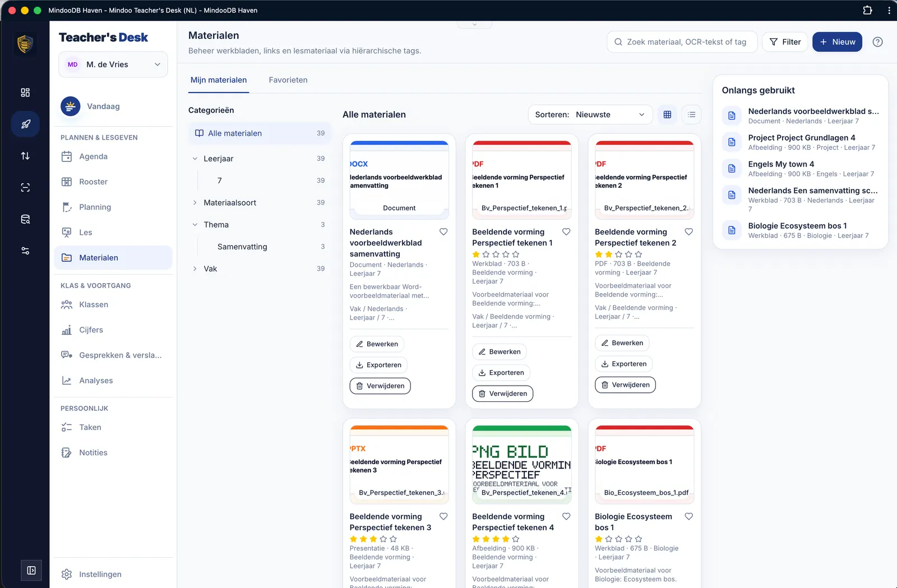Open recent item Project Project Grundlagen 4
The image size is (897, 588).
801,142
